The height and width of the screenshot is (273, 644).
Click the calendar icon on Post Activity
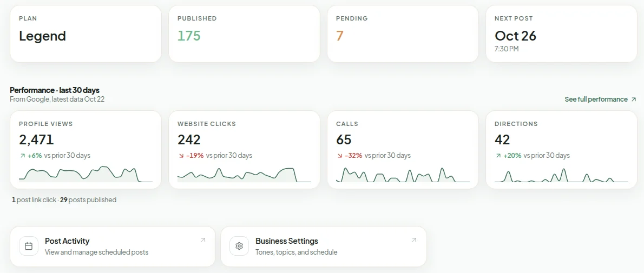29,246
